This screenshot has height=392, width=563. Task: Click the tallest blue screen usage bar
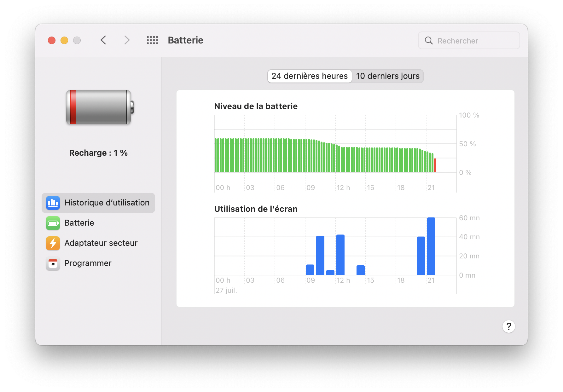(x=431, y=246)
